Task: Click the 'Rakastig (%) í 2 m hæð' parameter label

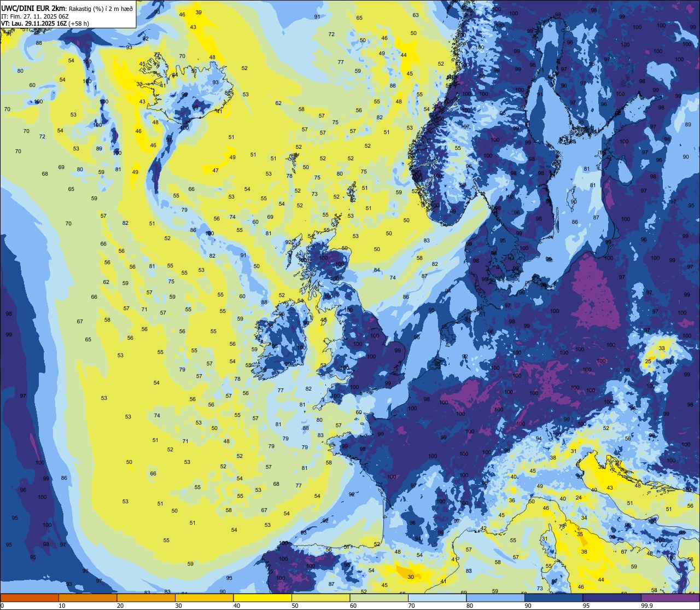Action: [101, 9]
